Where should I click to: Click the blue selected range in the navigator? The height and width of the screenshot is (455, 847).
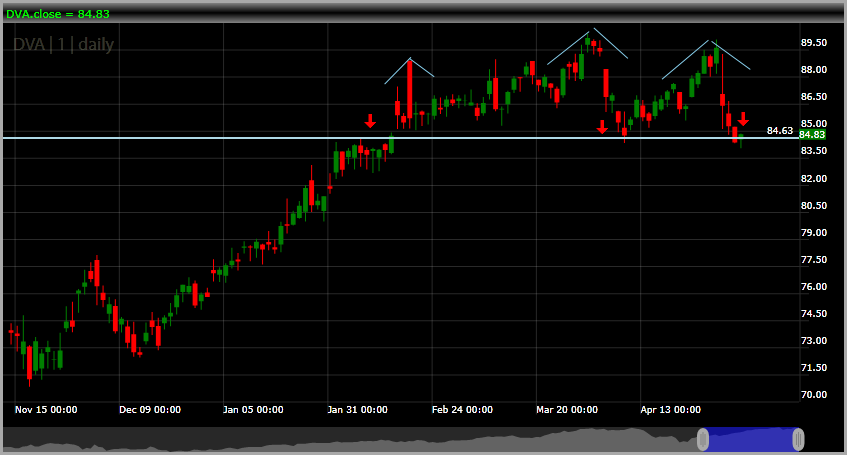750,439
